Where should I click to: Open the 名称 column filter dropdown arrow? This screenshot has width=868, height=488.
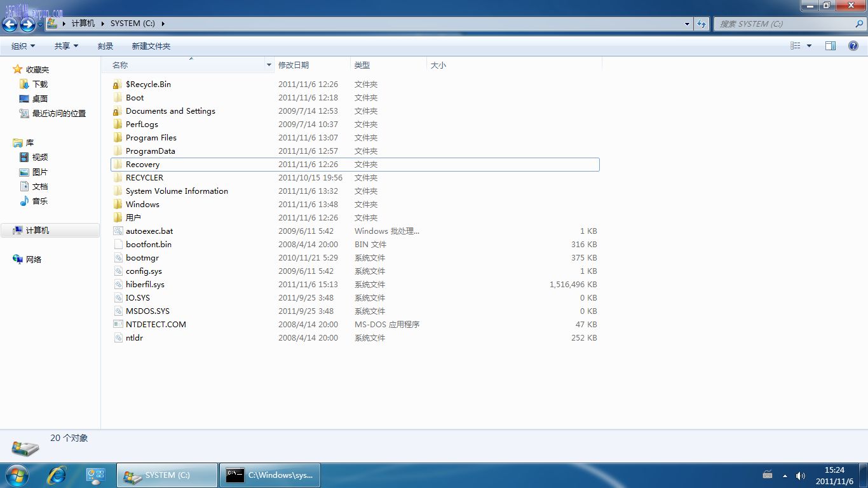pyautogui.click(x=269, y=65)
